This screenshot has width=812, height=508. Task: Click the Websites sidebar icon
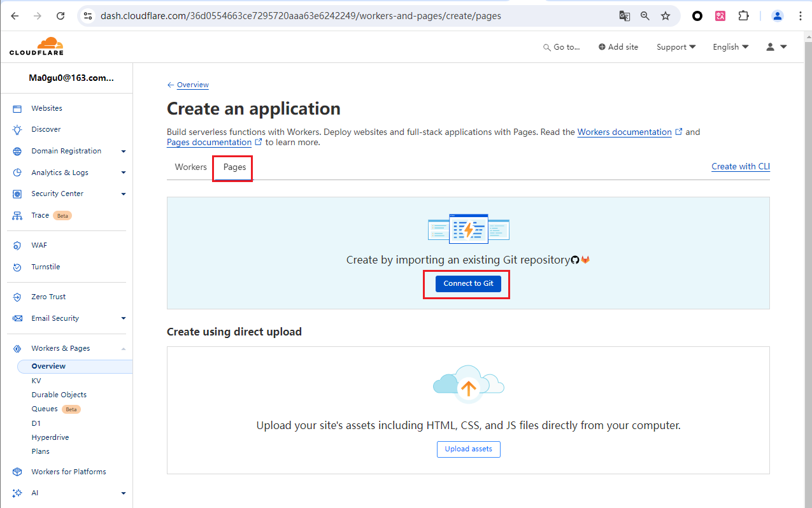(17, 109)
